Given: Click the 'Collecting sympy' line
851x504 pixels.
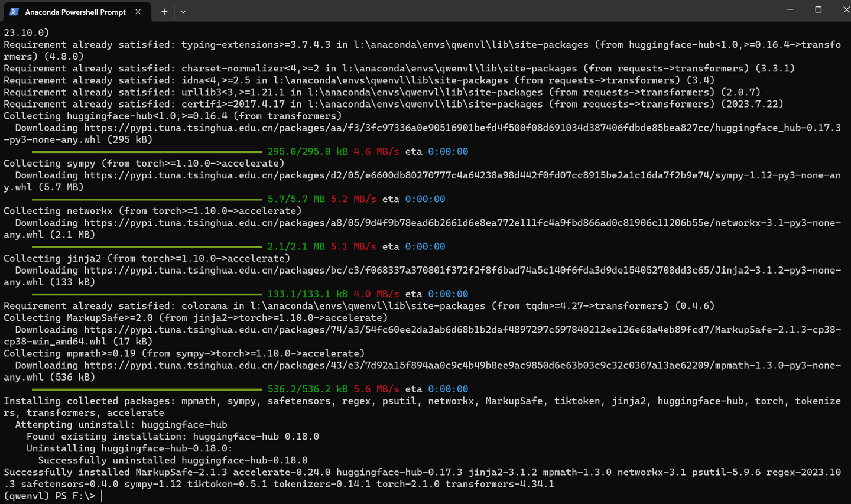Looking at the screenshot, I should pos(144,163).
